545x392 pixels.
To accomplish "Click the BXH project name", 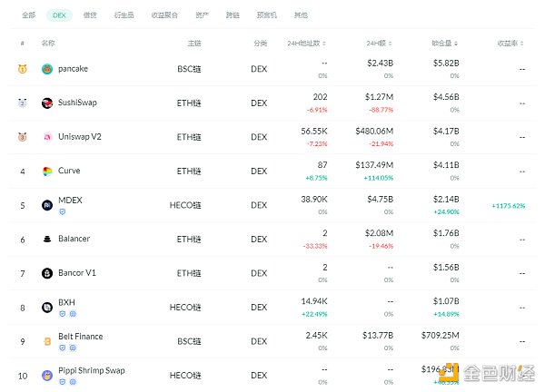I will [x=66, y=302].
